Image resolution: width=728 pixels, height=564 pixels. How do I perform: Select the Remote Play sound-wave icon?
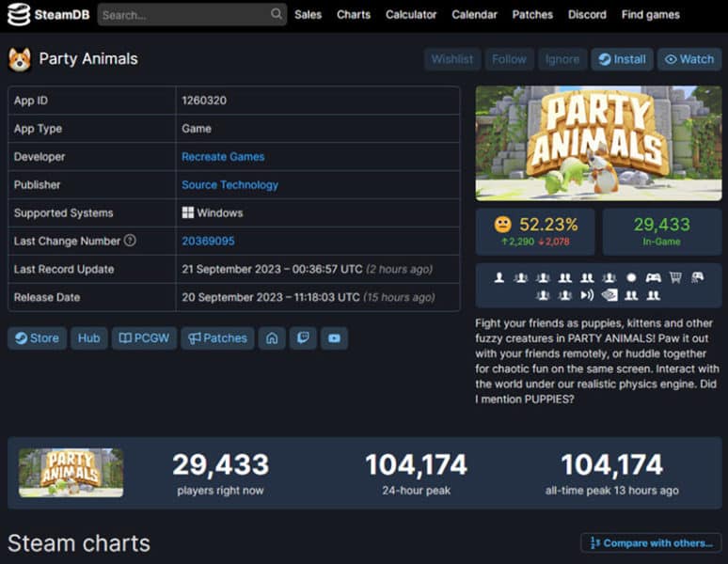587,295
